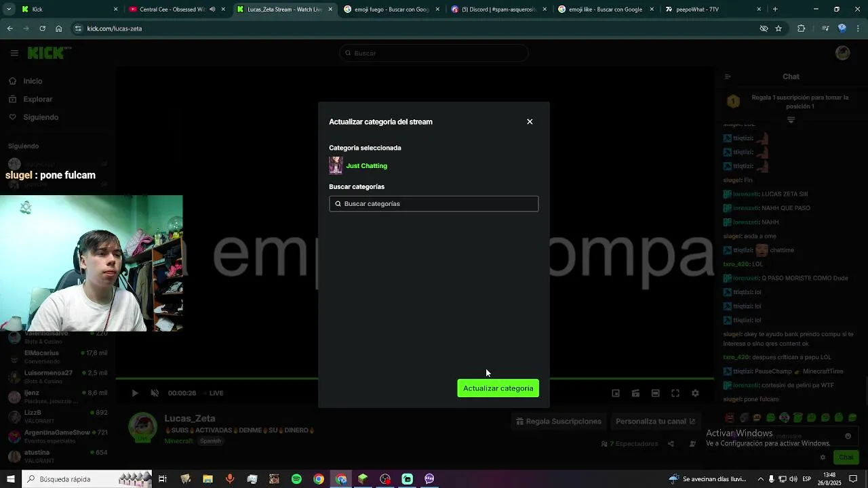Open user profile avatar menu

pyautogui.click(x=843, y=53)
